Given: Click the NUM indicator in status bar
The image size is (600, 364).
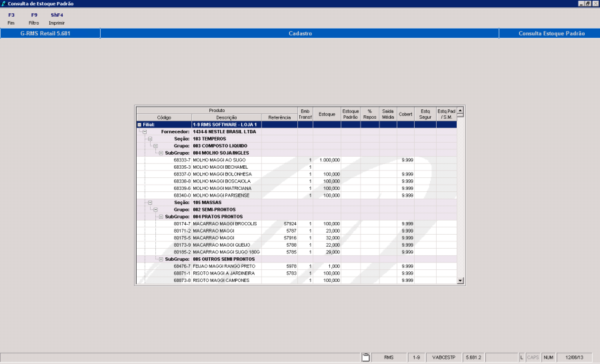Looking at the screenshot, I should (x=549, y=357).
